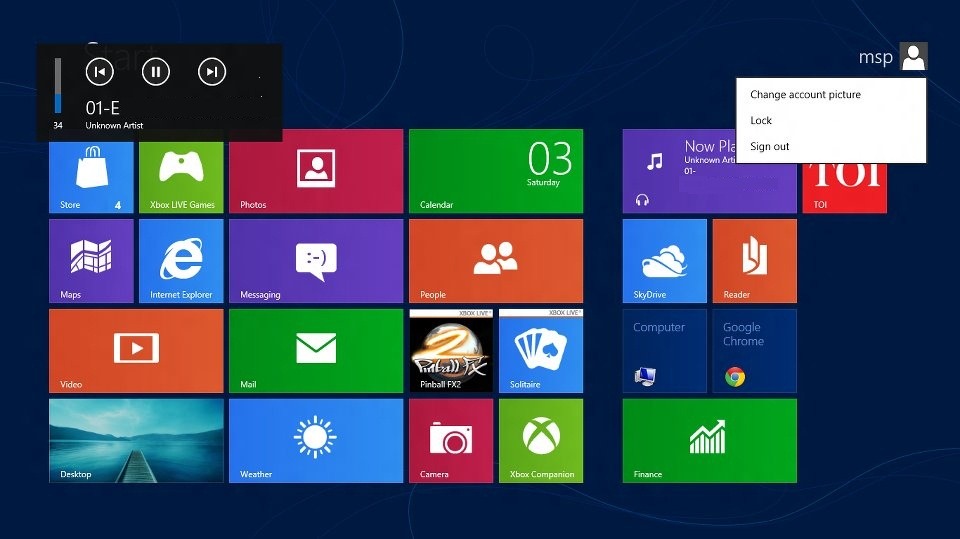960x539 pixels.
Task: Launch the Xbox Companion tile
Action: pyautogui.click(x=541, y=441)
